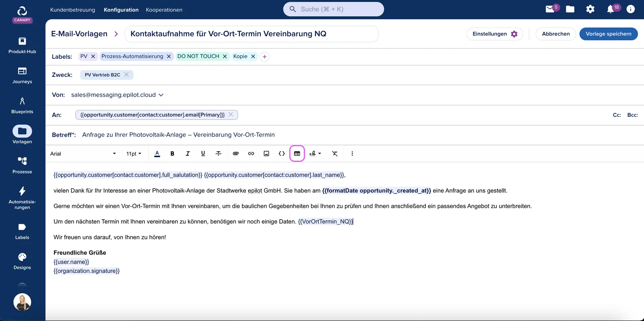The width and height of the screenshot is (644, 321).
Task: Click the epilot CANARY logo
Action: (22, 14)
